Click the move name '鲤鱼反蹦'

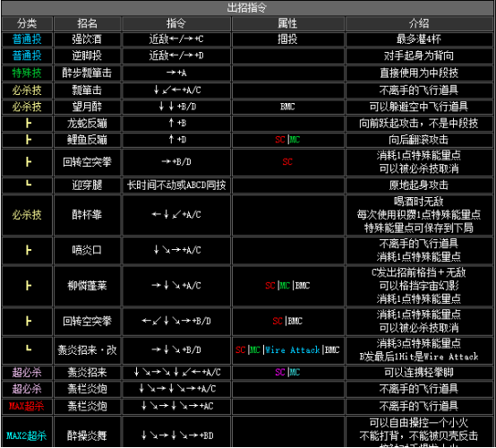(x=87, y=140)
